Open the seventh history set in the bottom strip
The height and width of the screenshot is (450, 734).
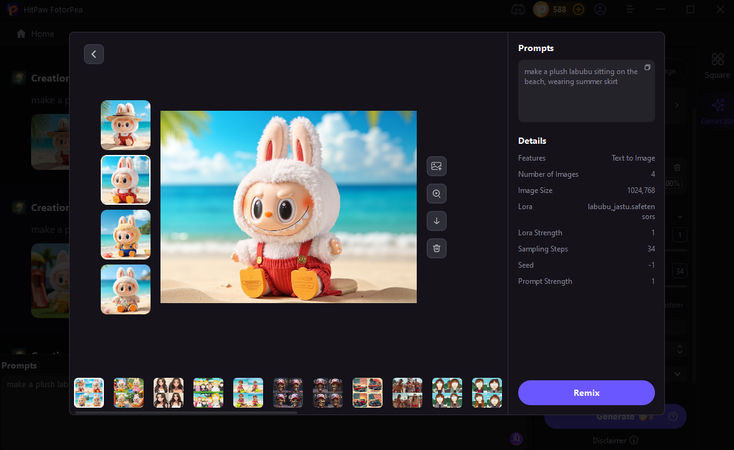(x=328, y=392)
